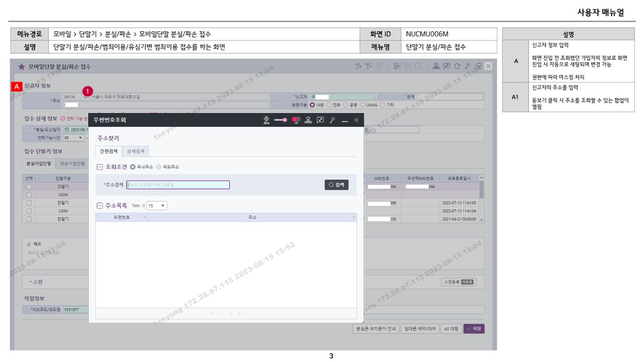Click the 분실폰 위치문자 안내 button
The height and width of the screenshot is (362, 644).
click(375, 328)
